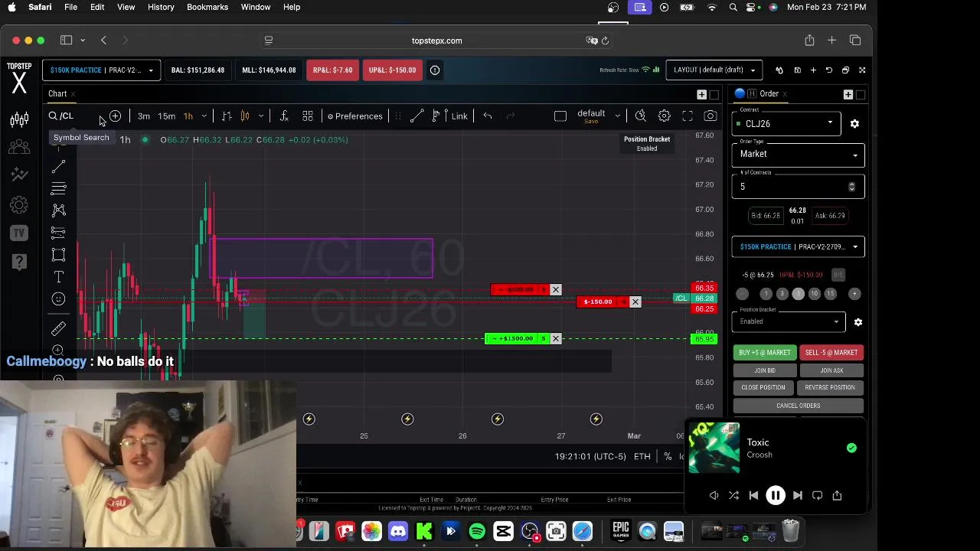Undo the last chart action
The height and width of the screenshot is (551, 980).
[488, 116]
